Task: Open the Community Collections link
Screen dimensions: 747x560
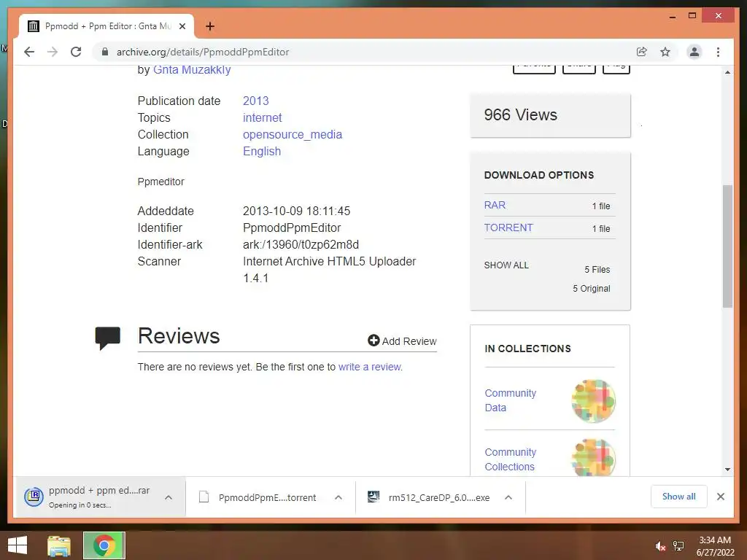Action: pos(510,459)
